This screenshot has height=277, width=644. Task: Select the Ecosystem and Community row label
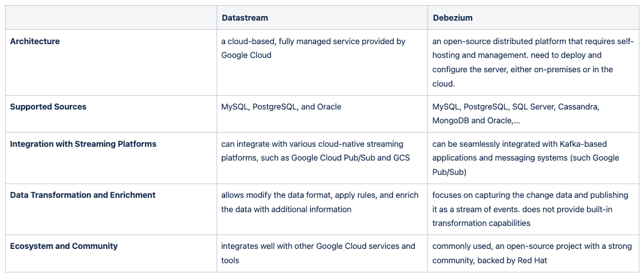point(64,246)
